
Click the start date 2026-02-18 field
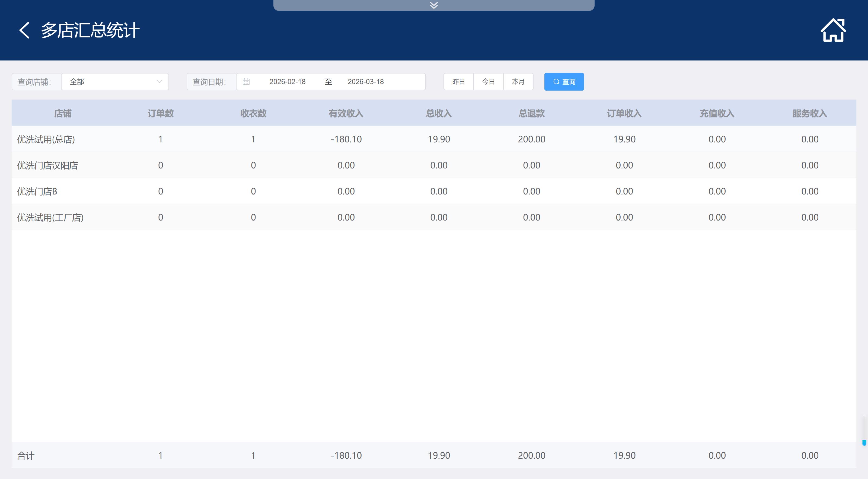287,82
